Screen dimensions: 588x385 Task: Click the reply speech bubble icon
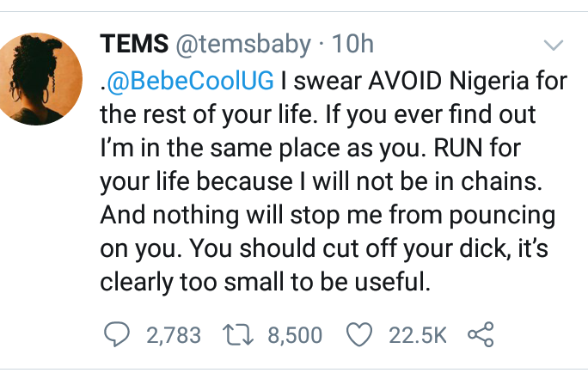point(117,334)
